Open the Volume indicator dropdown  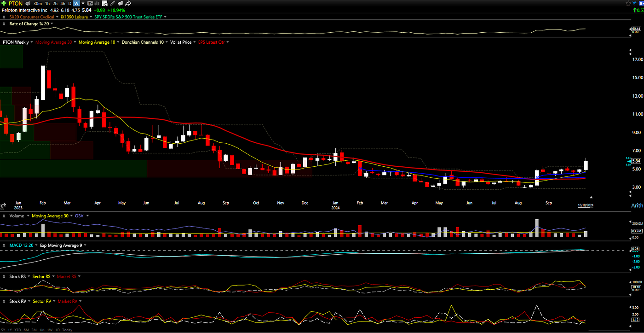(x=28, y=216)
